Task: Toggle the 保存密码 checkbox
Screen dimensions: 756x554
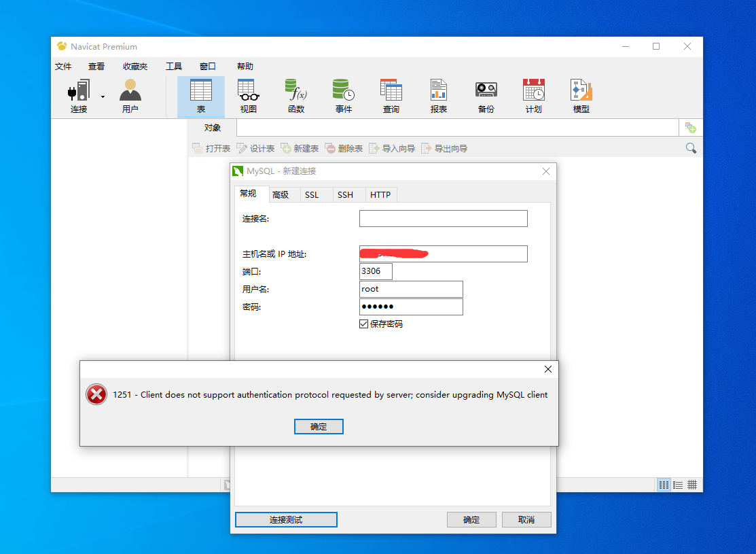Action: [364, 324]
